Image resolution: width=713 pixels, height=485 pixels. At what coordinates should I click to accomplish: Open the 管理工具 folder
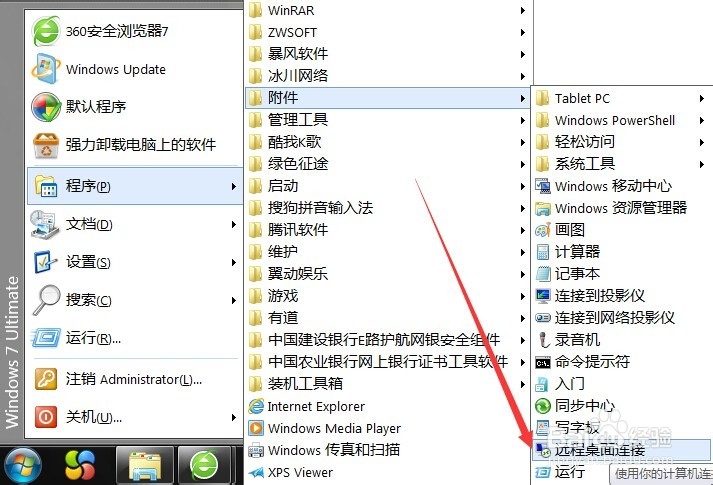click(x=387, y=120)
